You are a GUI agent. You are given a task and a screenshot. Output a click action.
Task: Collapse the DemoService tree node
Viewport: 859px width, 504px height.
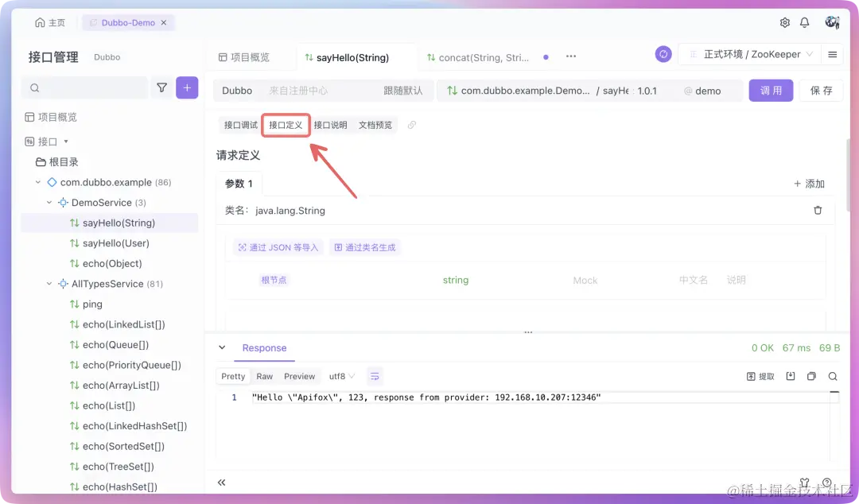pyautogui.click(x=49, y=202)
